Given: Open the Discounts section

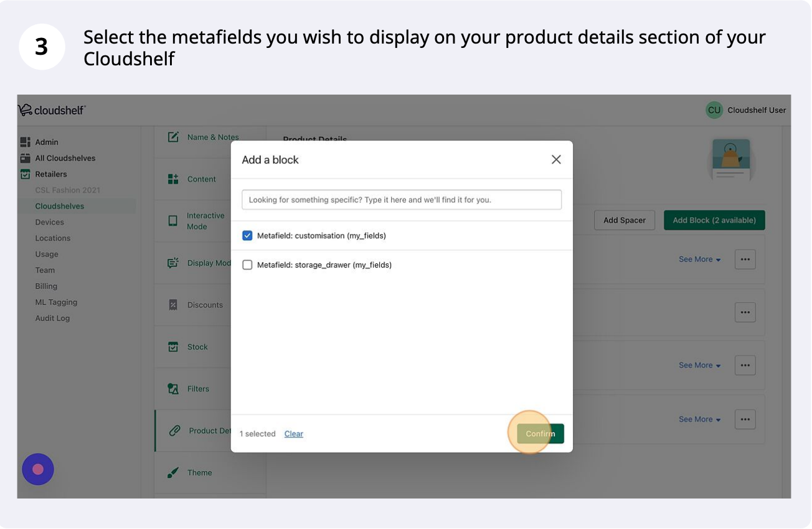Looking at the screenshot, I should (205, 305).
